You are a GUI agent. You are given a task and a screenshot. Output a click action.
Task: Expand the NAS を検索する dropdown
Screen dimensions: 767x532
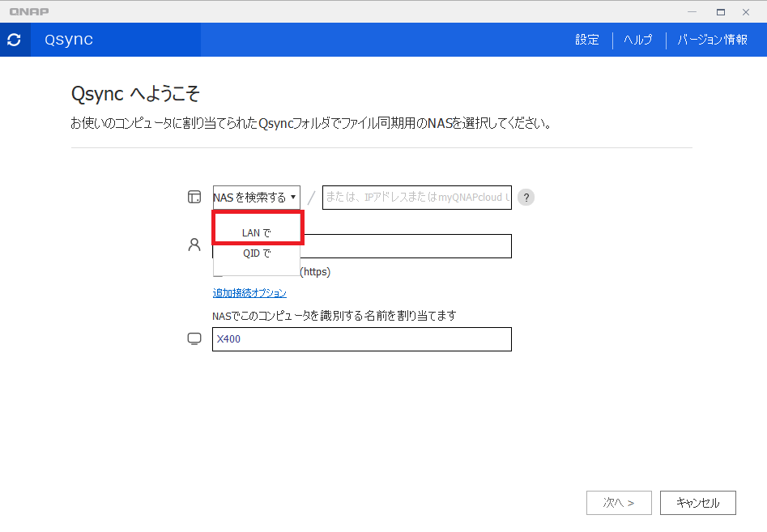click(256, 198)
